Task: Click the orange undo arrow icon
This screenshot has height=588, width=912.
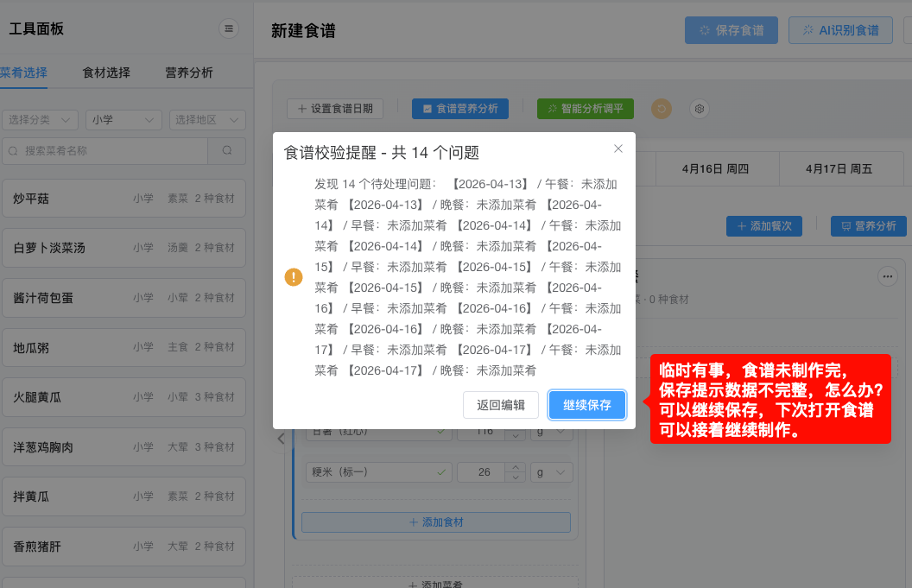Action: click(x=661, y=108)
